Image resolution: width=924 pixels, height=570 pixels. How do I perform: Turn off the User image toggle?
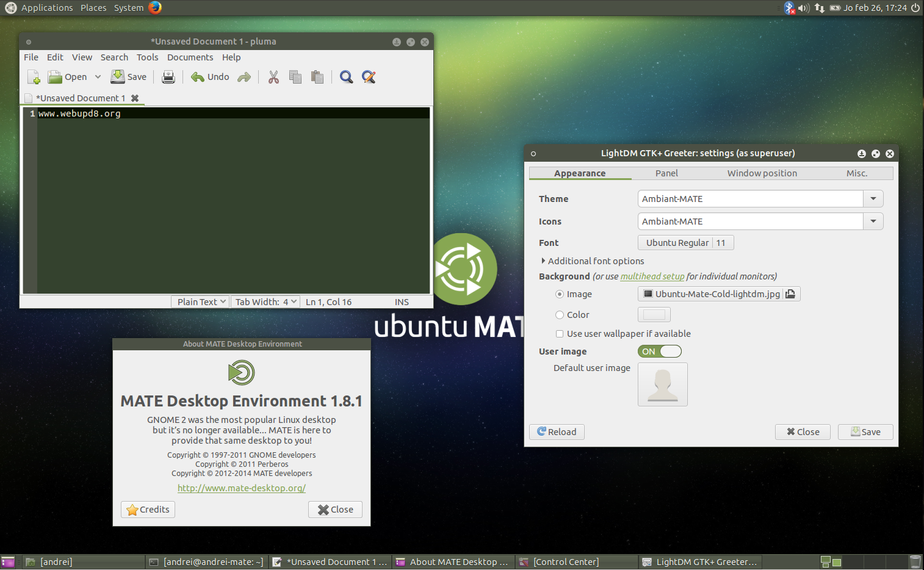[x=659, y=351]
